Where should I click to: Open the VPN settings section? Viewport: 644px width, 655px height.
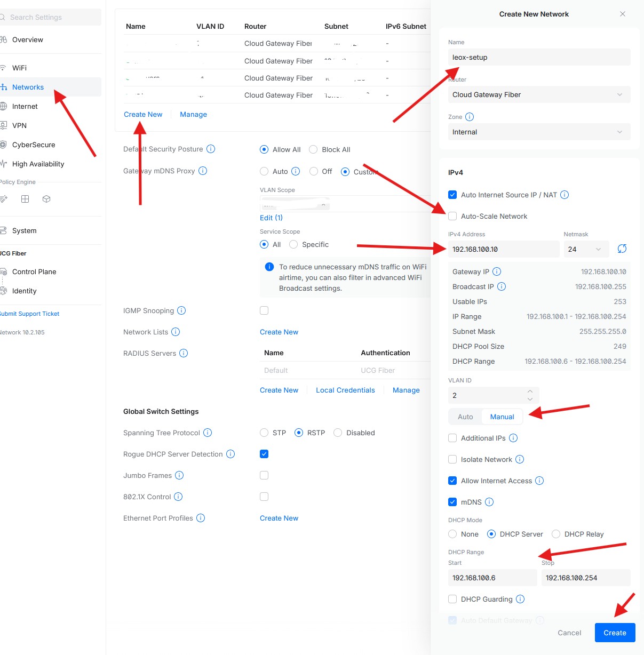pyautogui.click(x=19, y=125)
